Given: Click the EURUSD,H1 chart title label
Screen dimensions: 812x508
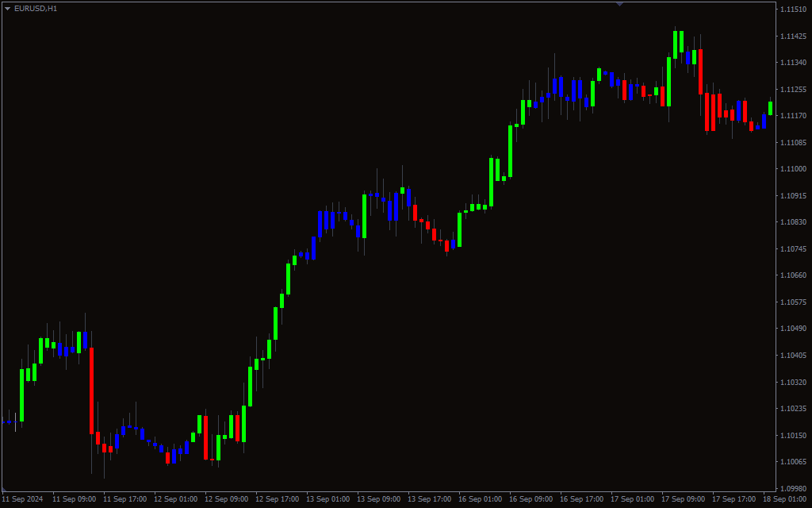Looking at the screenshot, I should pos(36,8).
